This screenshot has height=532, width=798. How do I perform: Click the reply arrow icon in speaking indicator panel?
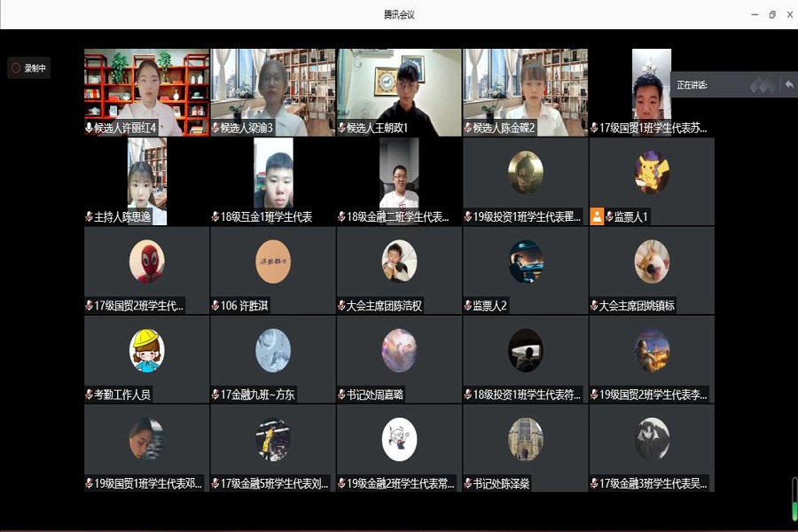tap(788, 85)
